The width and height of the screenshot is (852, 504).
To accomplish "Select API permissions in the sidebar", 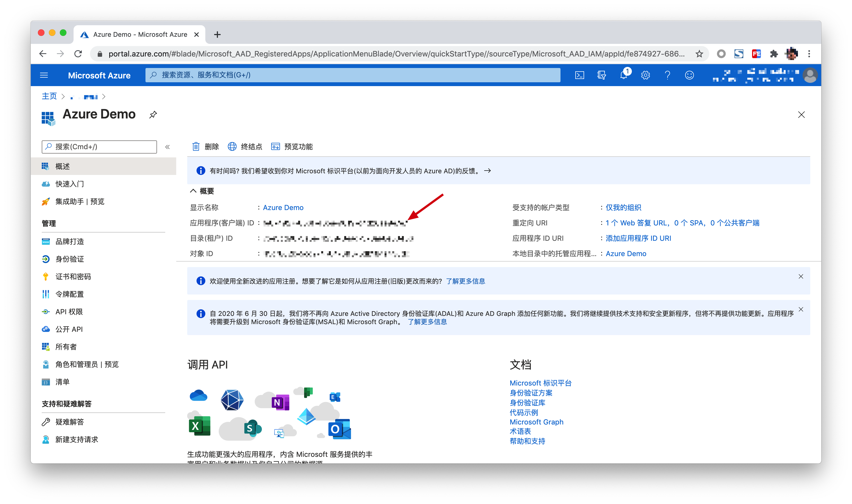I will (x=69, y=312).
